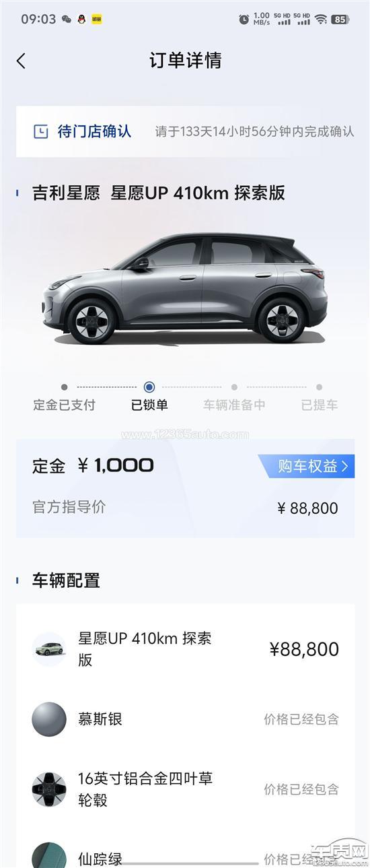Select the 车辆准备中 progress step dot
Image resolution: width=370 pixels, height=868 pixels.
click(234, 387)
